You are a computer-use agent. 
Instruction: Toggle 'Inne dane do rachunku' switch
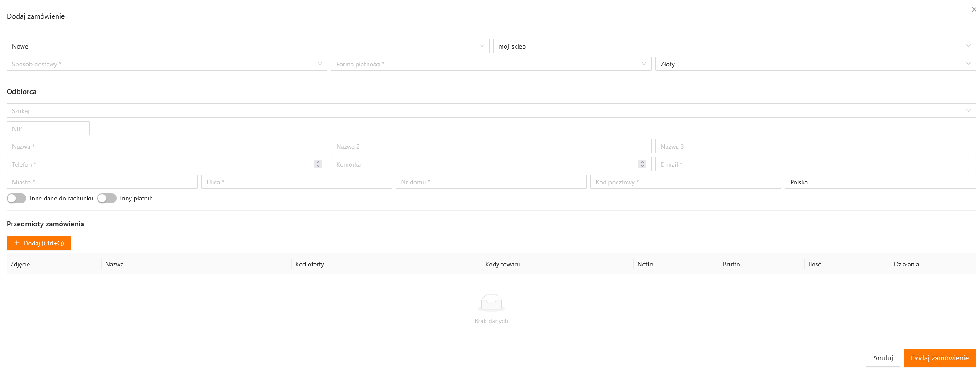point(16,198)
